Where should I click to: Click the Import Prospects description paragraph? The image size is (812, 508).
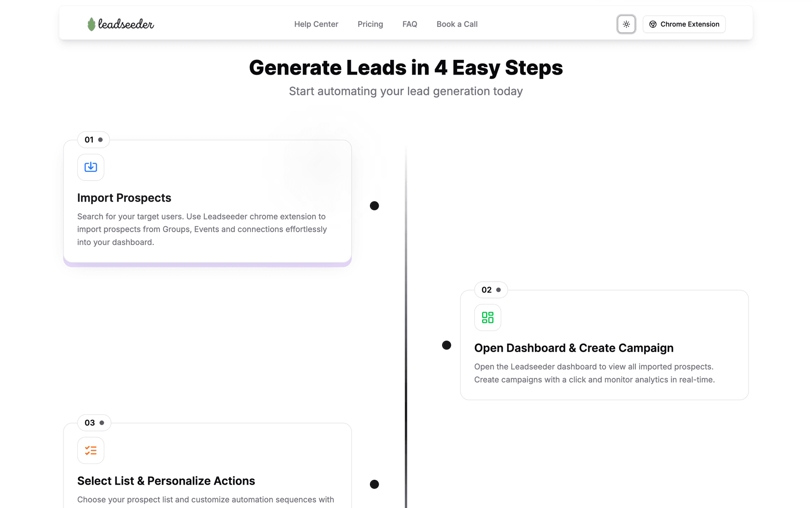(202, 229)
